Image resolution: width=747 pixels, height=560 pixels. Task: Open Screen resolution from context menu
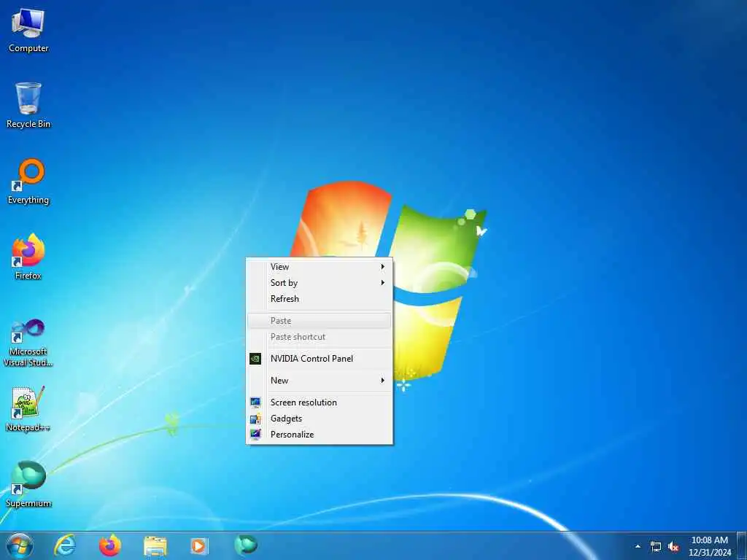point(320,402)
